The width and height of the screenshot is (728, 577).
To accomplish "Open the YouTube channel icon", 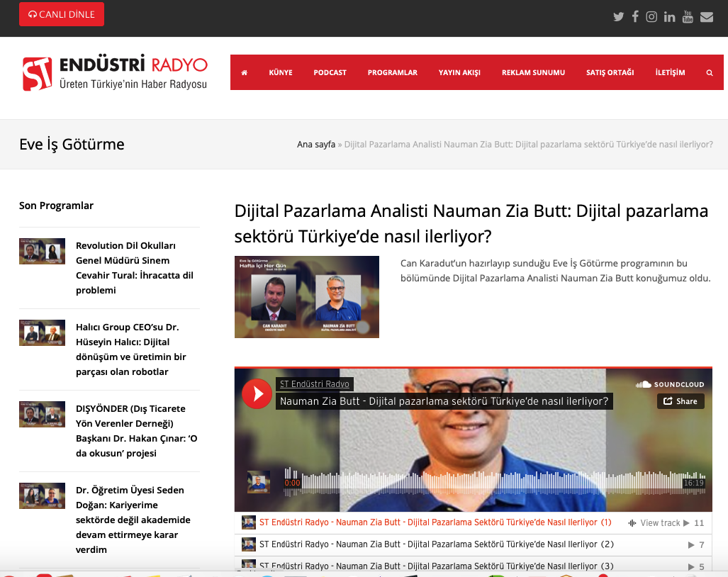I will [x=688, y=17].
